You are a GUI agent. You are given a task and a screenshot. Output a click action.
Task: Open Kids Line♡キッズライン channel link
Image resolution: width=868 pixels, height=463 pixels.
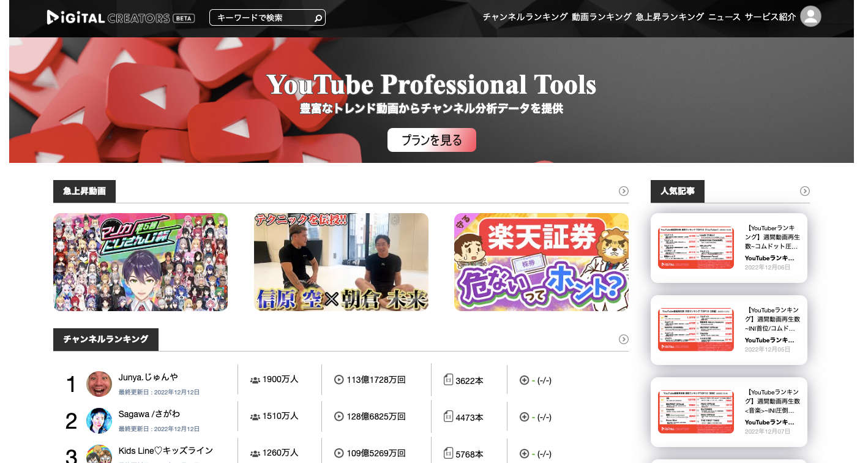click(x=166, y=451)
